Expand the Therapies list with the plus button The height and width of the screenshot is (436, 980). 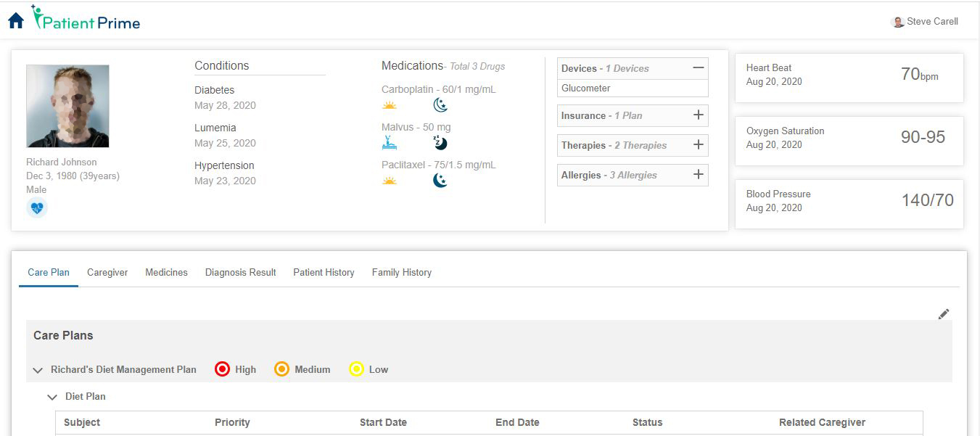click(697, 145)
